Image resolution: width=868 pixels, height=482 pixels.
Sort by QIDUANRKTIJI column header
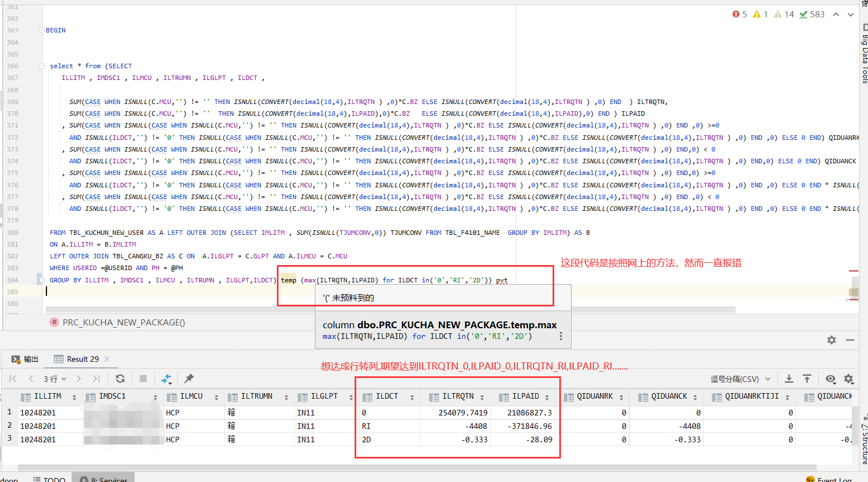click(x=751, y=396)
